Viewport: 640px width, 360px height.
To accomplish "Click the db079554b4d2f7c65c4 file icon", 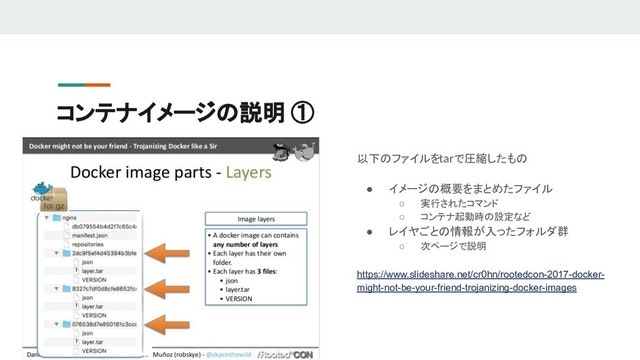I will [67, 226].
